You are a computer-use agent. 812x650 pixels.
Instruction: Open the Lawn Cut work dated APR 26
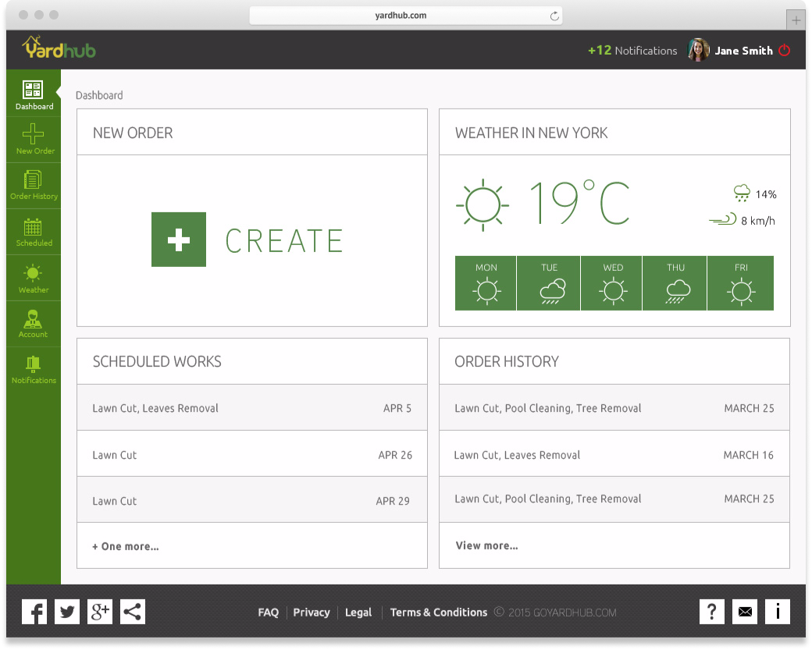(x=252, y=454)
